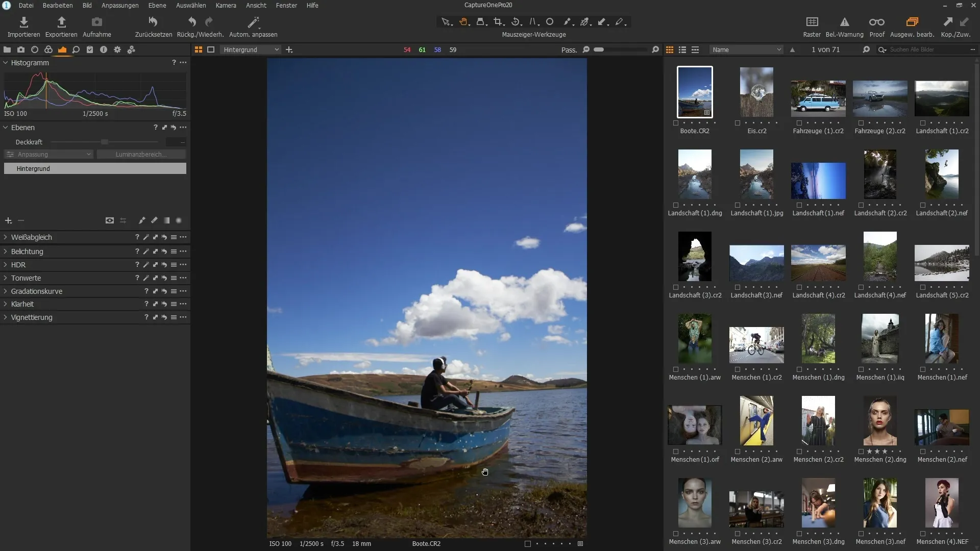Toggle mask visibility eye icon in Ebenen

point(109,220)
